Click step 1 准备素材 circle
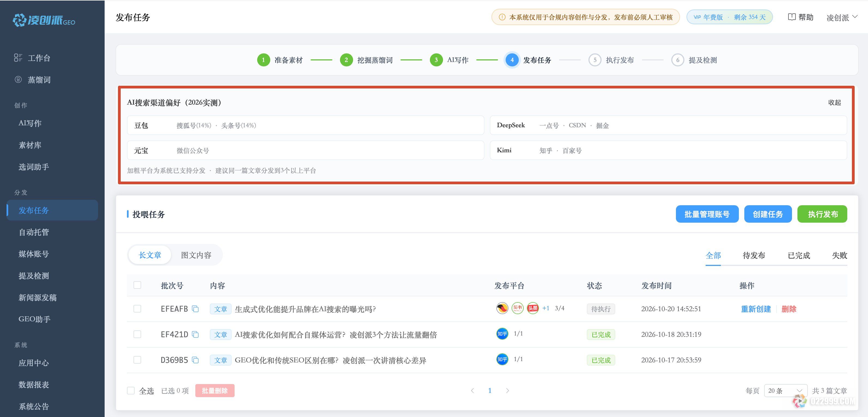The width and height of the screenshot is (868, 417). 263,60
